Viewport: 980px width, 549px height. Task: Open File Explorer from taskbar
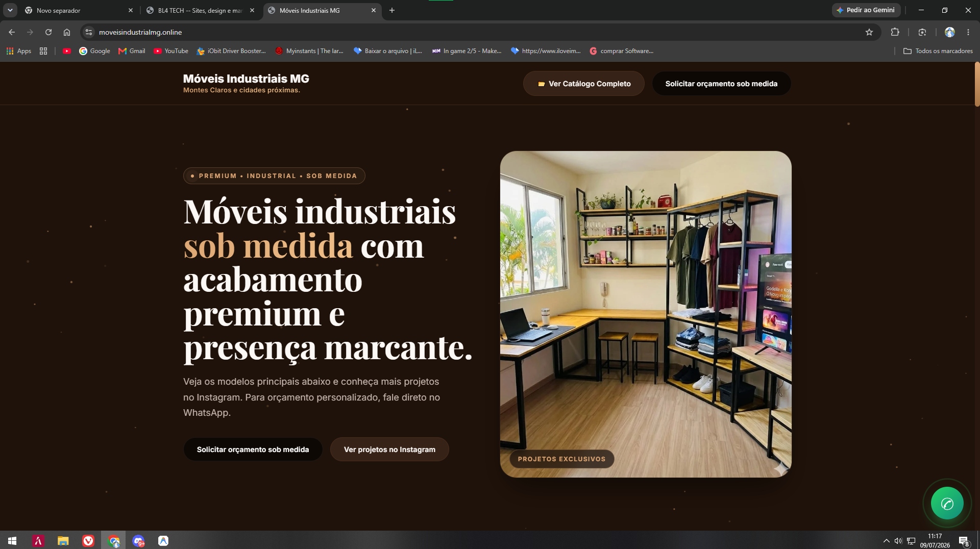pyautogui.click(x=63, y=541)
